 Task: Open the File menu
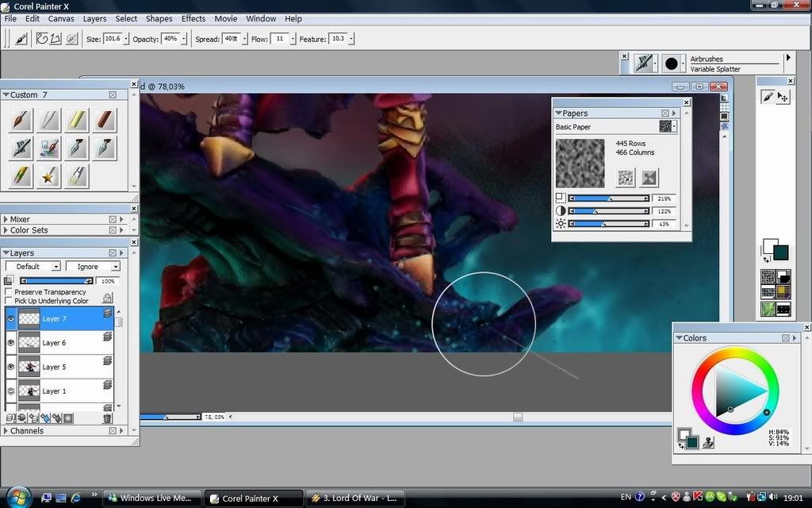pyautogui.click(x=10, y=19)
